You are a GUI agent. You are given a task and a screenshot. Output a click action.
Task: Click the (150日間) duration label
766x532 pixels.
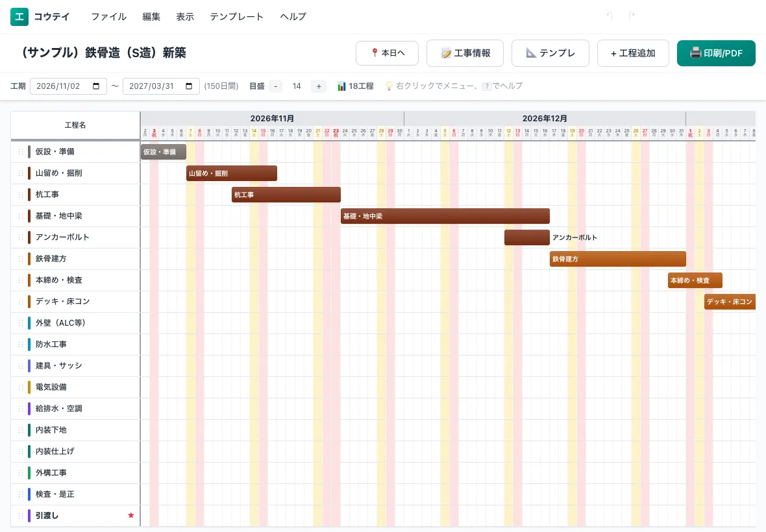[x=221, y=86]
